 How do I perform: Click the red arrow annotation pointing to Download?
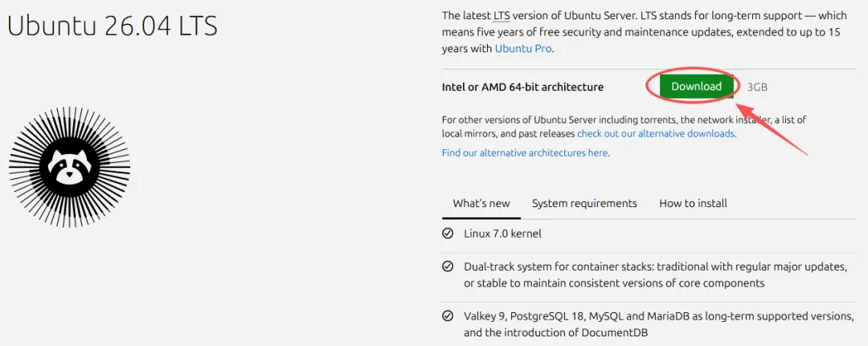point(772,128)
